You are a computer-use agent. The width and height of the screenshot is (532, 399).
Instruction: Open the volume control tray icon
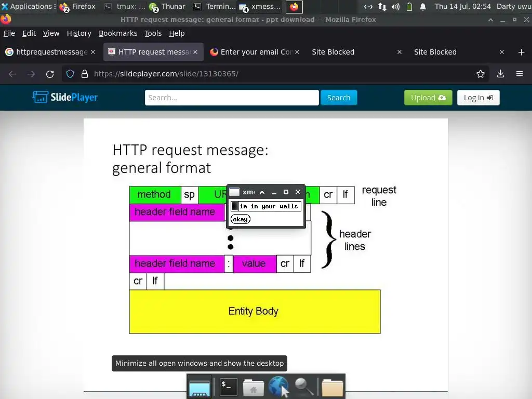(395, 6)
